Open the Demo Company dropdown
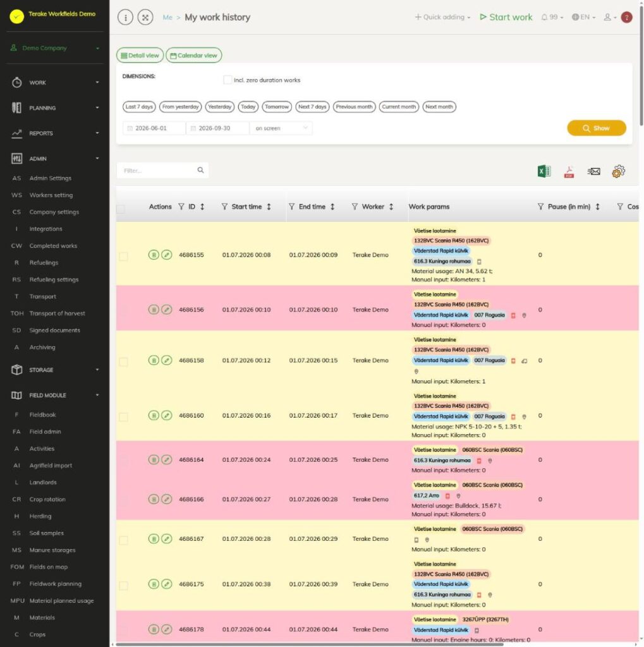644x647 pixels. tap(55, 48)
